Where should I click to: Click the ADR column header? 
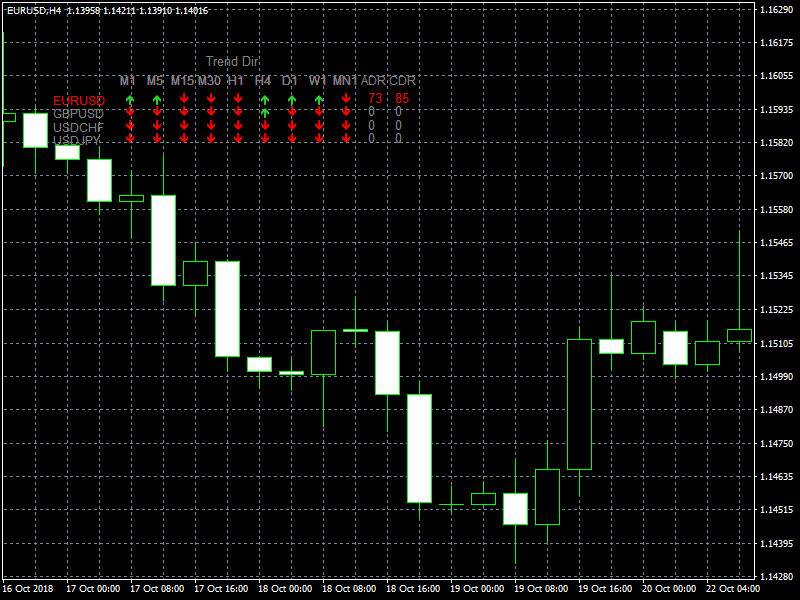coord(373,81)
